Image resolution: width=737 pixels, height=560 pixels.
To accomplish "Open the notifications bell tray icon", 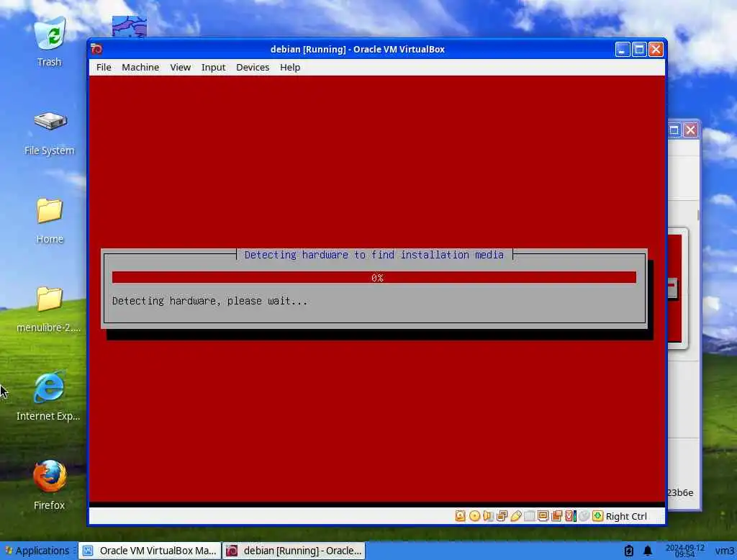I will (x=648, y=550).
